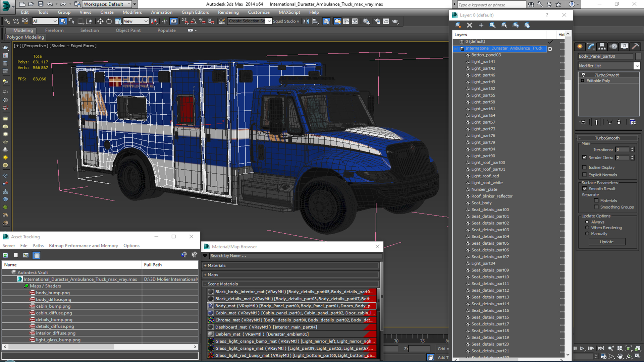Click the Select and Link tool
The height and width of the screenshot is (362, 644).
(x=7, y=21)
